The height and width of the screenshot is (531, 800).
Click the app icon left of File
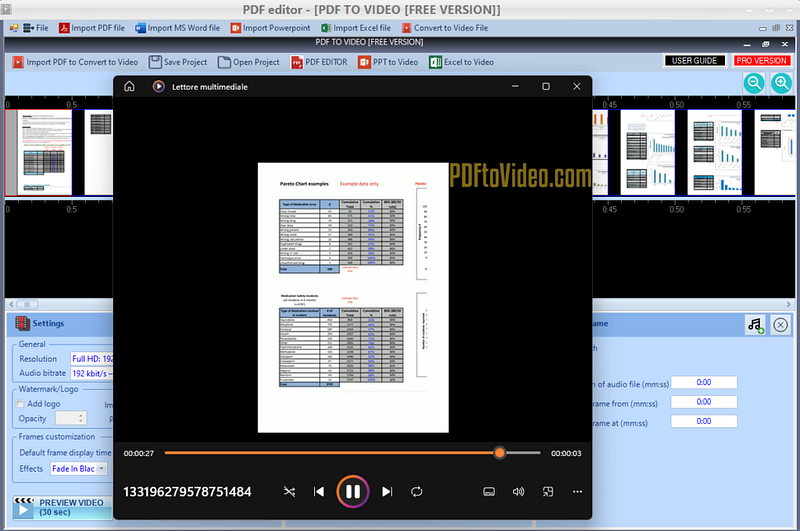(x=14, y=28)
